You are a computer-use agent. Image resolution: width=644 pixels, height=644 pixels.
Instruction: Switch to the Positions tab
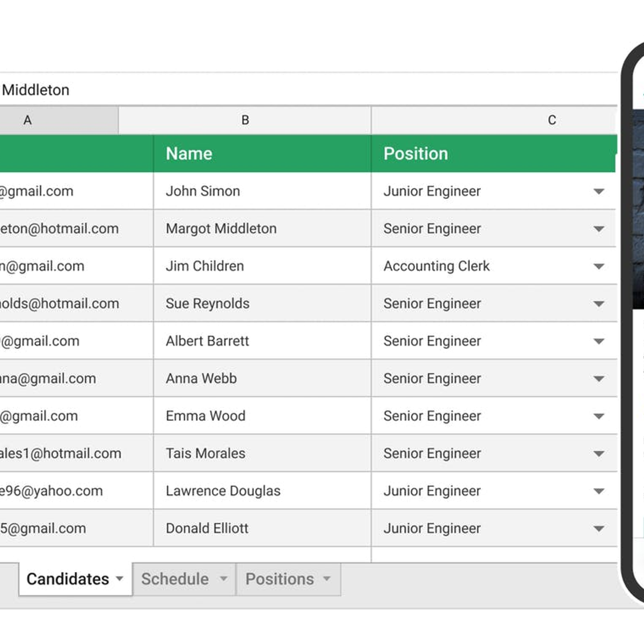point(280,579)
